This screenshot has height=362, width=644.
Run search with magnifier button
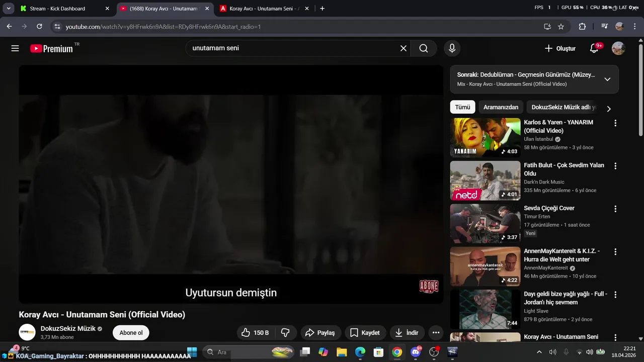(424, 48)
